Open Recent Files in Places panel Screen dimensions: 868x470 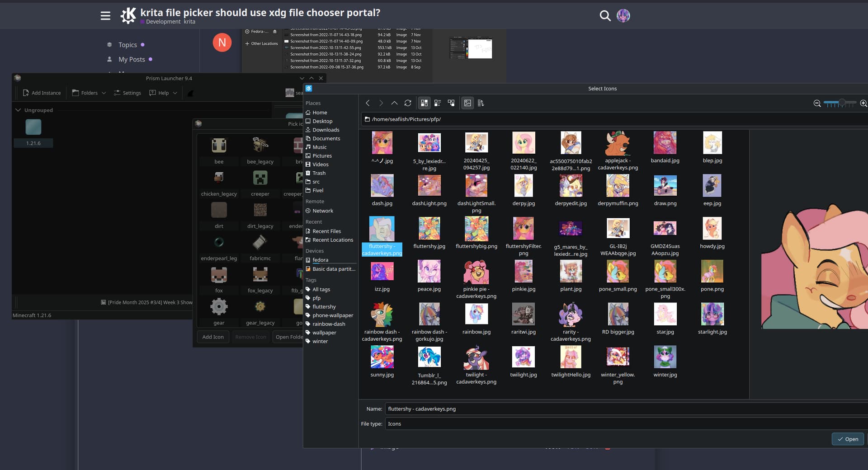click(x=326, y=231)
